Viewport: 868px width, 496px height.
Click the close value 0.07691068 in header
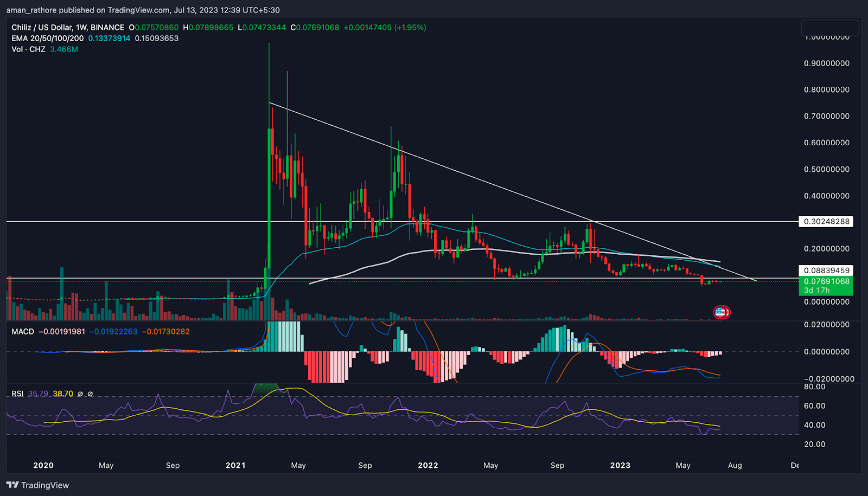[317, 27]
